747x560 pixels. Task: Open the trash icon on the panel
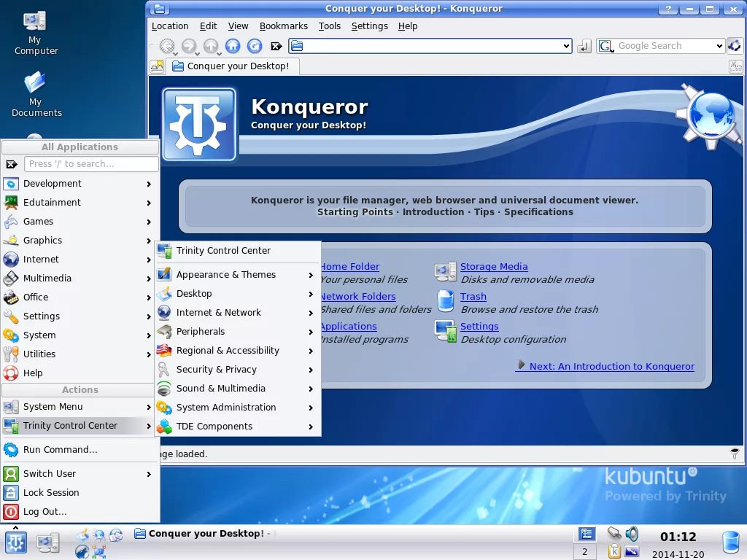tap(731, 542)
